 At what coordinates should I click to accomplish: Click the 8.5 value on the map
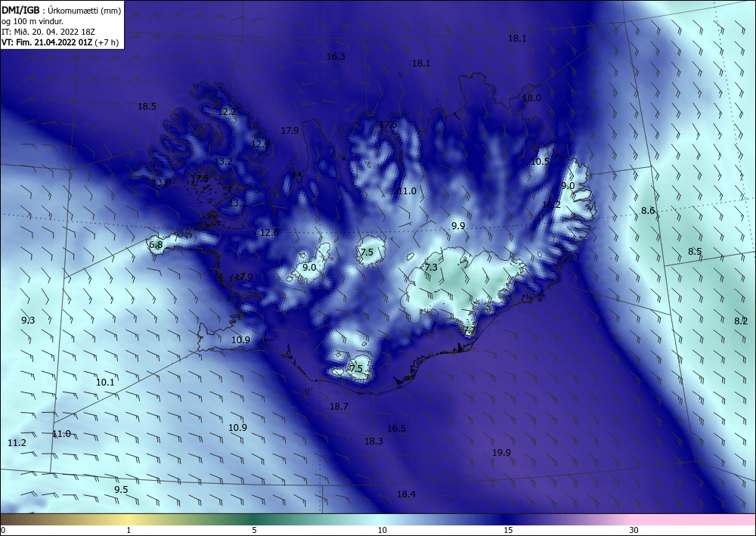695,251
